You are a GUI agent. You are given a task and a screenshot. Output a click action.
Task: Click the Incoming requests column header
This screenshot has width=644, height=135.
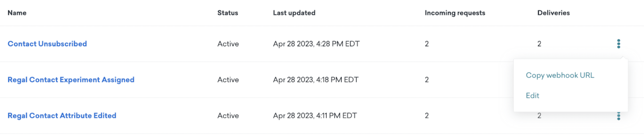[455, 13]
